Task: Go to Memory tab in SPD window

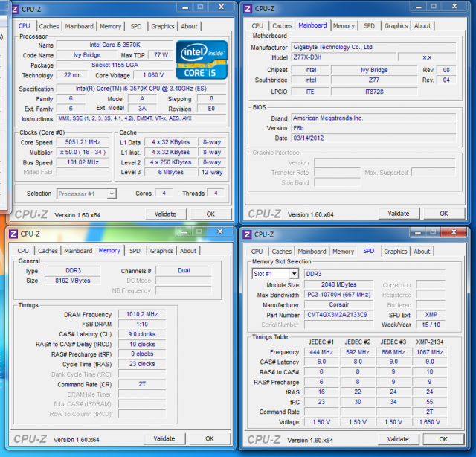Action: pos(343,252)
